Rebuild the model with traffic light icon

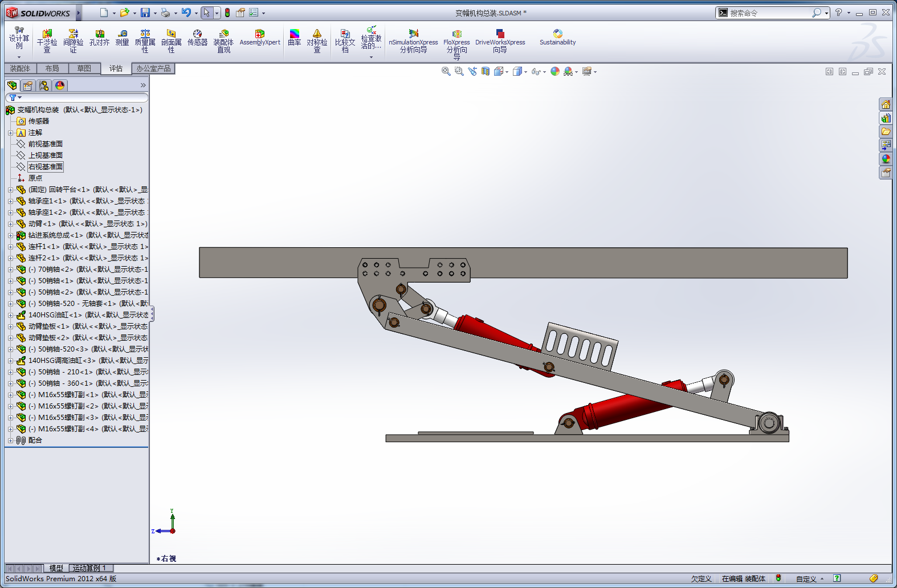(227, 13)
